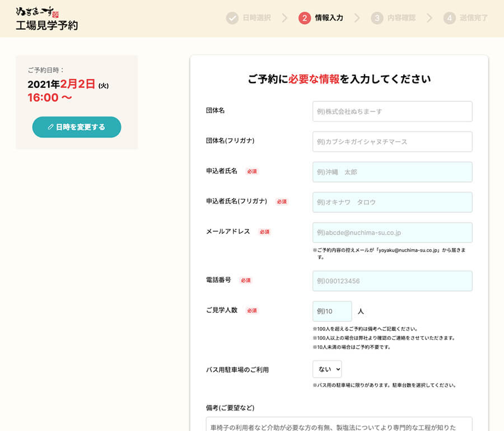The image size is (504, 431).
Task: Click step 3 circle for 内容確認
Action: [x=377, y=18]
